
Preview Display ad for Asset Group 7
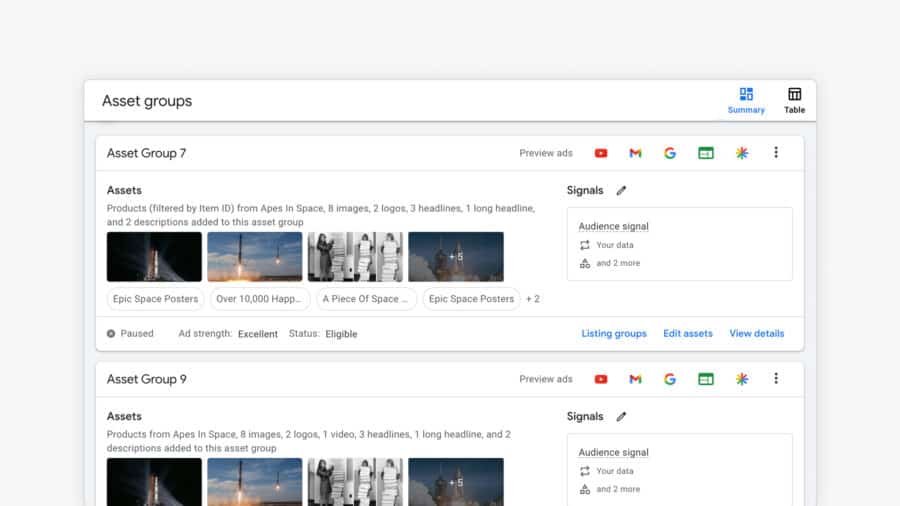pyautogui.click(x=706, y=153)
